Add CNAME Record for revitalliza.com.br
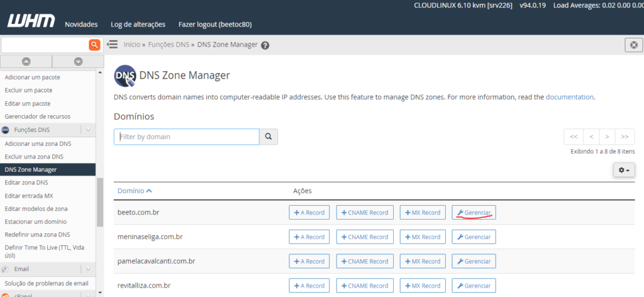The image size is (644, 297). [365, 286]
